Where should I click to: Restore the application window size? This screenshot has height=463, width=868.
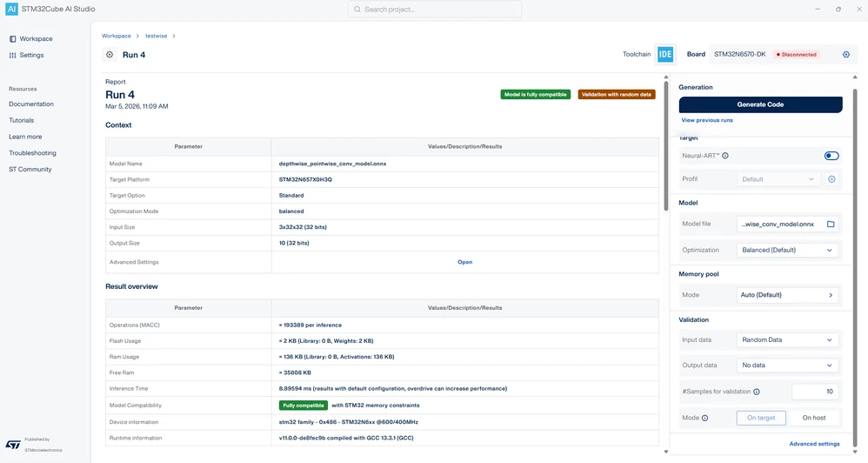coord(838,9)
